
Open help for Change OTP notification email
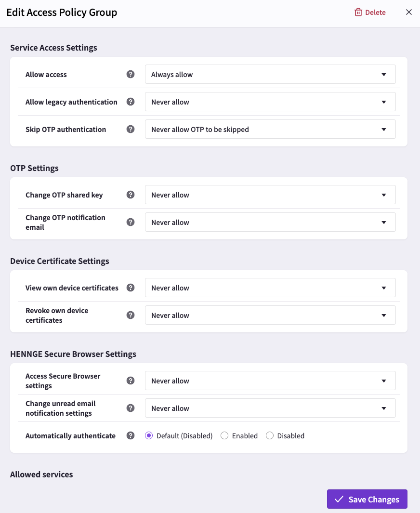tap(131, 222)
